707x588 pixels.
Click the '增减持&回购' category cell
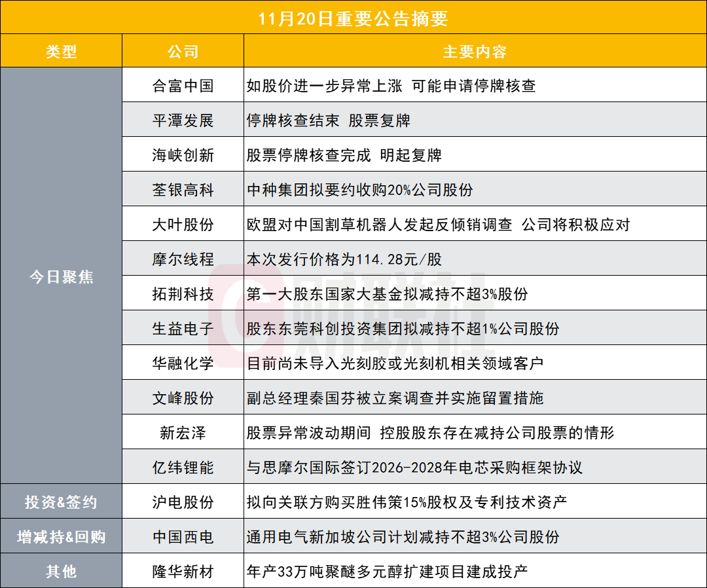pyautogui.click(x=62, y=536)
